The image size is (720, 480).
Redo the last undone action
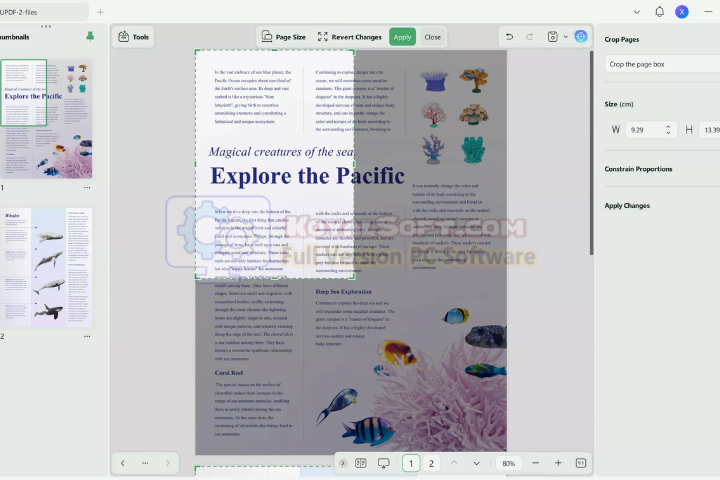coord(529,37)
